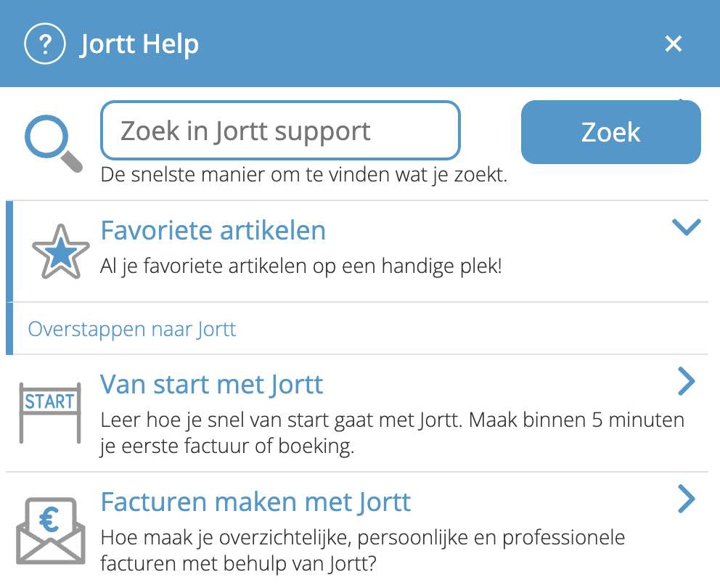The width and height of the screenshot is (720, 588).
Task: Click the 'Hoe maak je overzichtelijke' description
Action: coord(362,550)
